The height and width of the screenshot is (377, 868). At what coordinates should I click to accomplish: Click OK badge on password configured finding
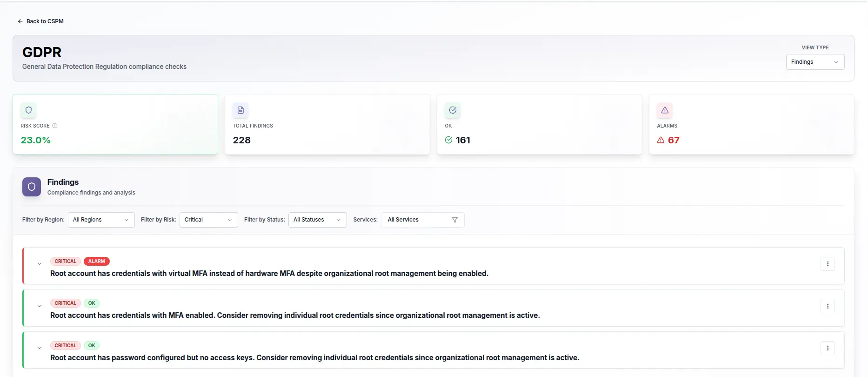click(x=92, y=346)
